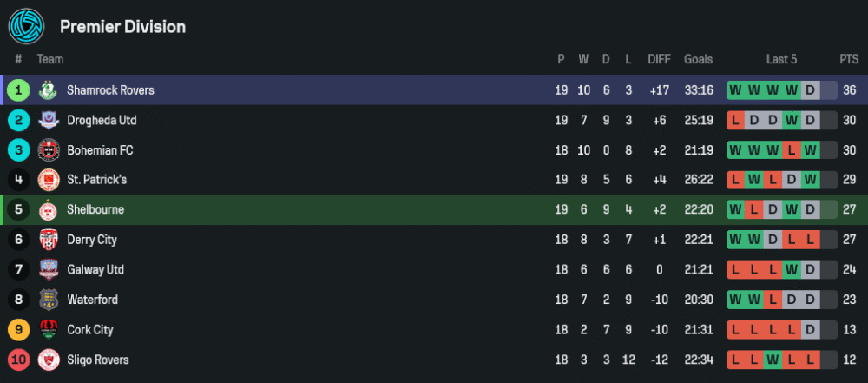The height and width of the screenshot is (383, 868).
Task: Open the Premier Division title link
Action: click(x=122, y=27)
